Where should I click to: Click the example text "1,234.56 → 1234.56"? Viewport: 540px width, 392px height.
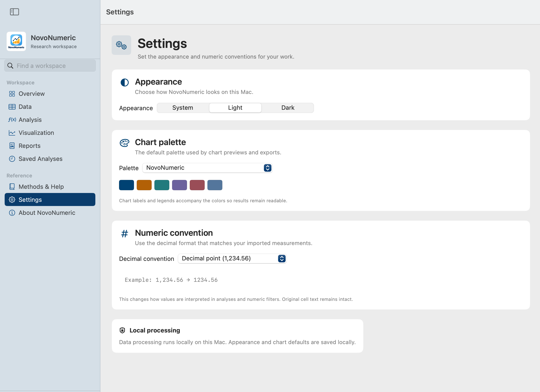187,280
